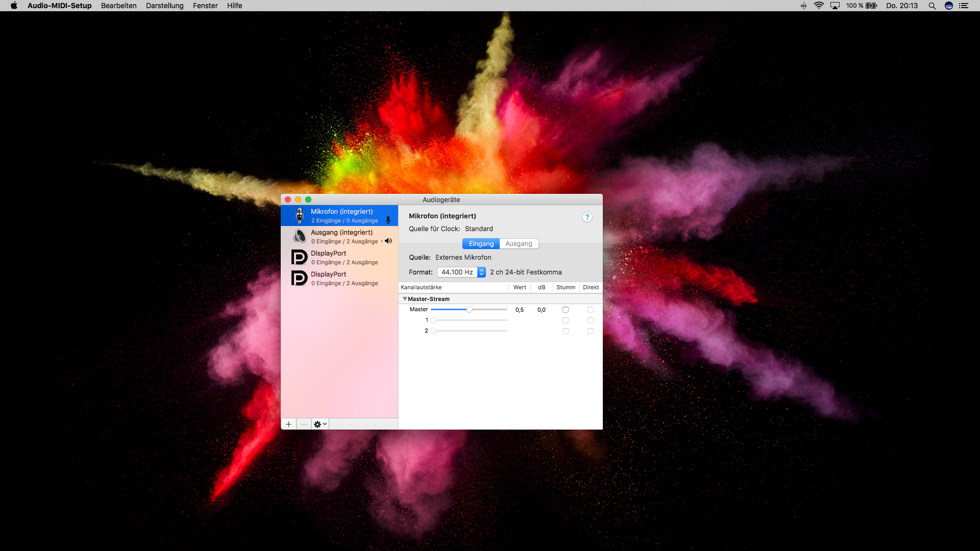Click the first DisplayPort device icon
Image resolution: width=980 pixels, height=551 pixels.
coord(299,257)
